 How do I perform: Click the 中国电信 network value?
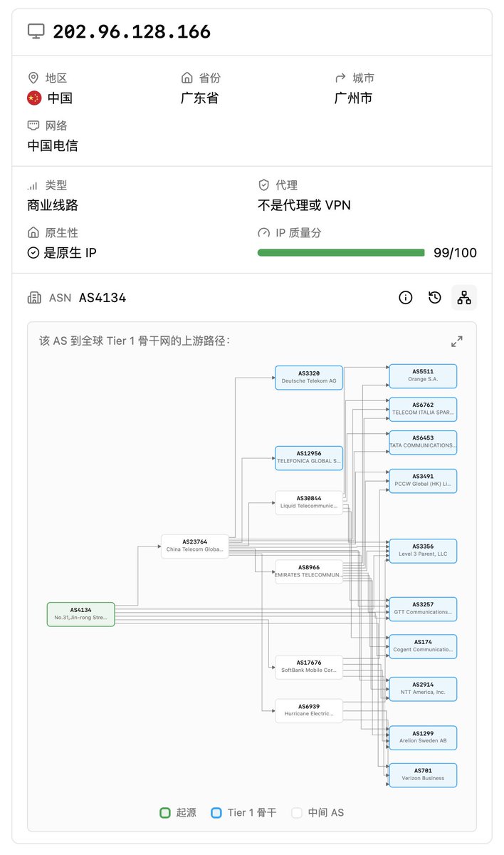coord(53,146)
